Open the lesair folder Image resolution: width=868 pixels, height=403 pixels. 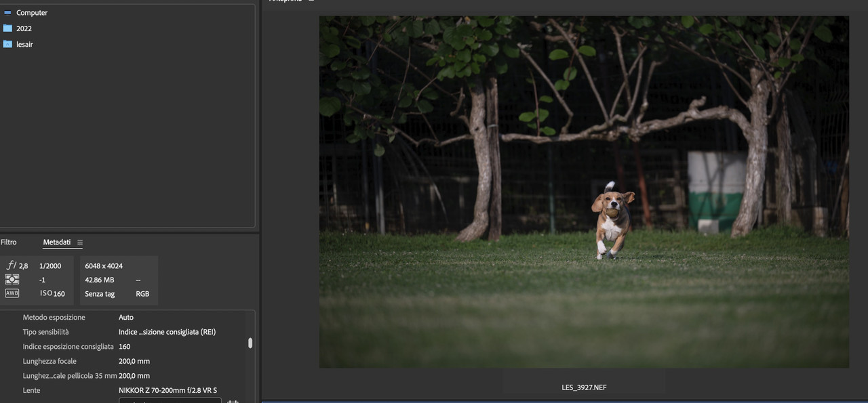24,44
